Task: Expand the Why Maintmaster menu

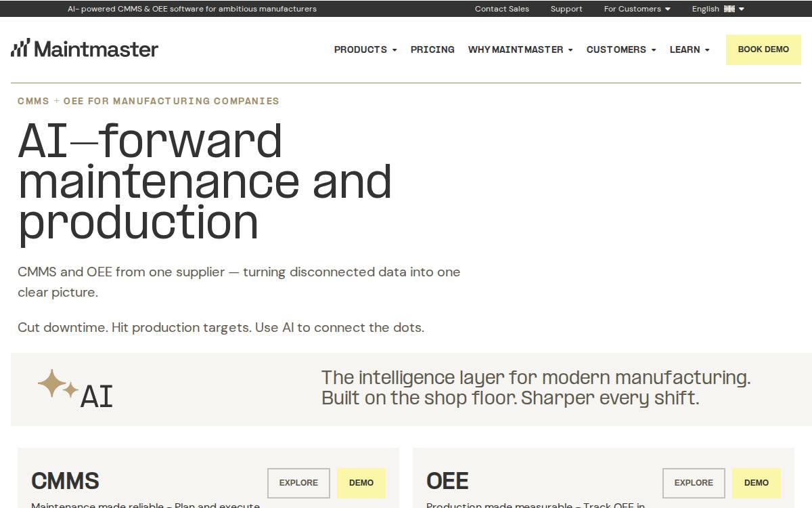Action: click(520, 49)
